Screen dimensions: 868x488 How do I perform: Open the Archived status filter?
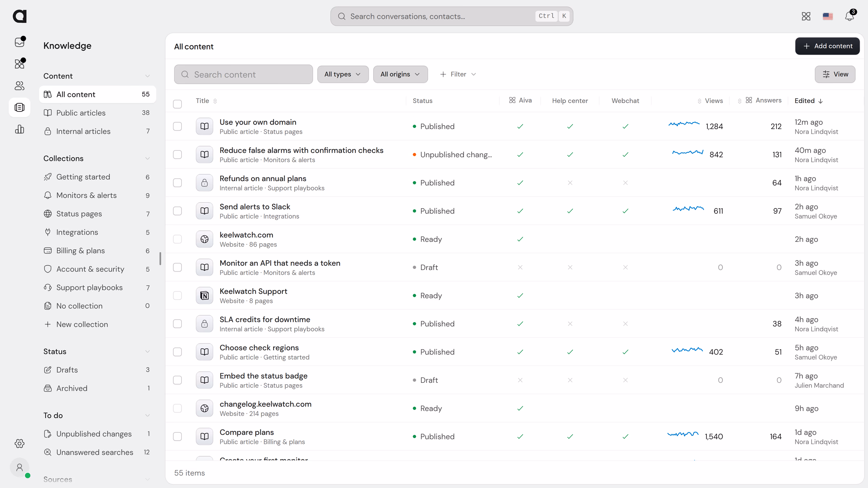click(97, 388)
